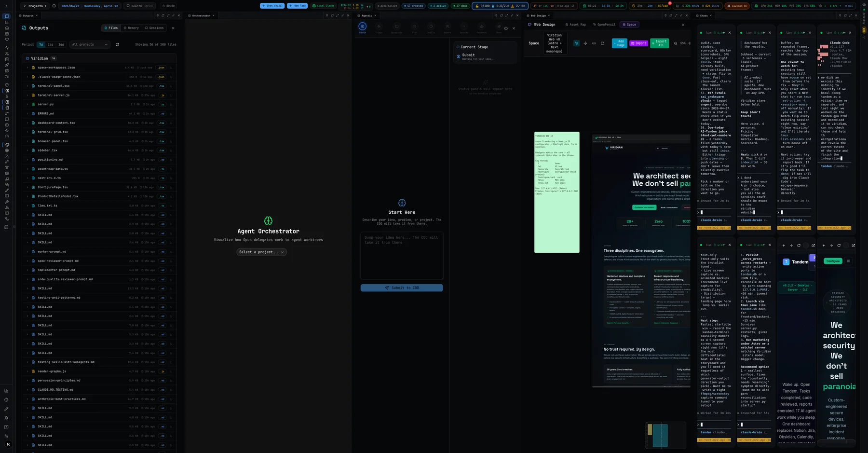
Task: Toggle the Caveman On switch
Action: point(737,6)
